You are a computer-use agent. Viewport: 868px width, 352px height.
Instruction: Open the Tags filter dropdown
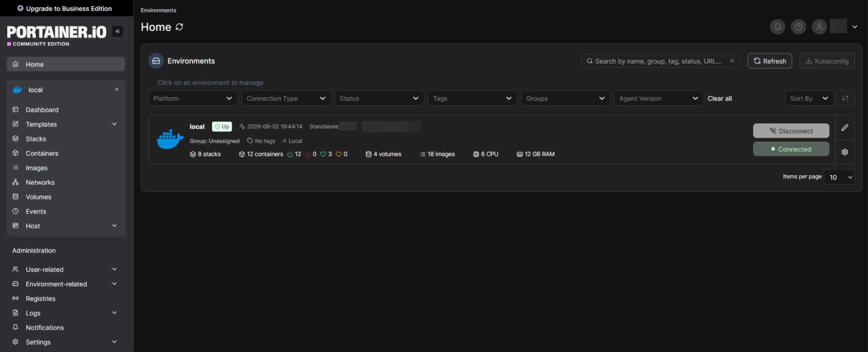click(x=473, y=98)
